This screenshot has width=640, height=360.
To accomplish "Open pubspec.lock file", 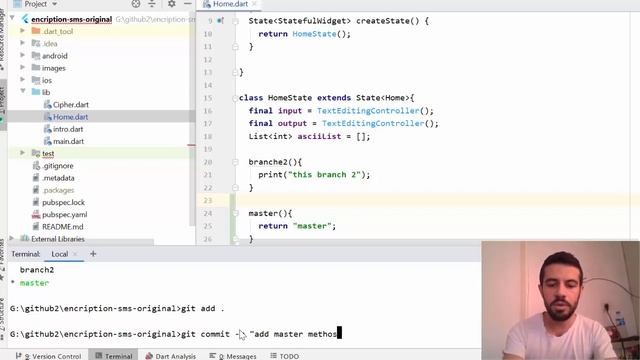I will [x=63, y=202].
